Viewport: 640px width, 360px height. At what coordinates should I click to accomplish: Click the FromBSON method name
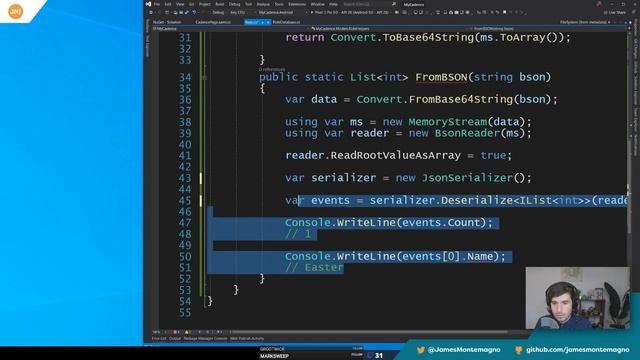pos(441,77)
